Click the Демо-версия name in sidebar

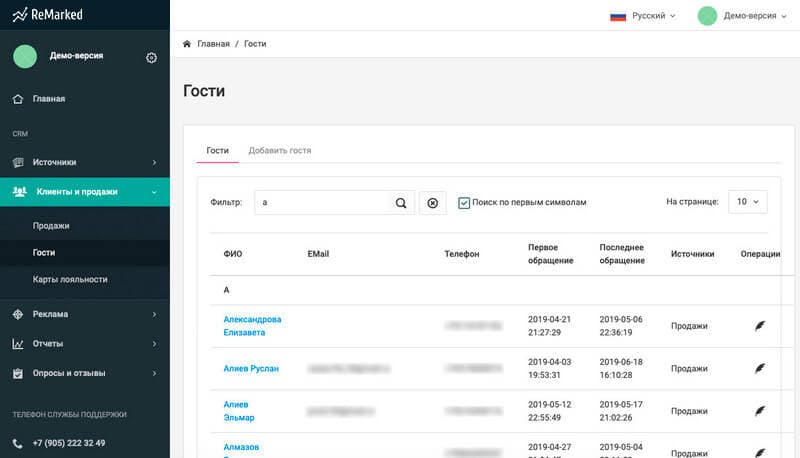click(x=77, y=56)
